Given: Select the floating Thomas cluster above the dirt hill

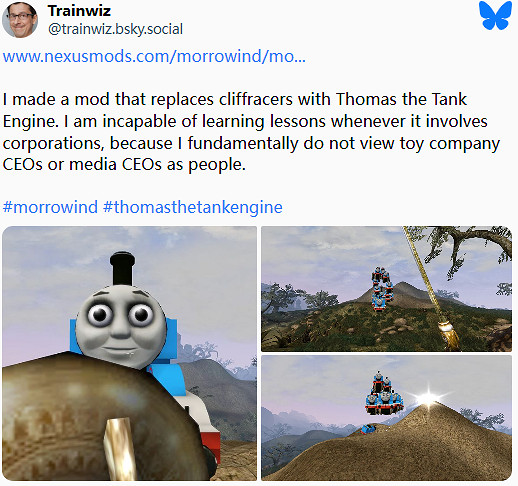Looking at the screenshot, I should pyautogui.click(x=384, y=393).
